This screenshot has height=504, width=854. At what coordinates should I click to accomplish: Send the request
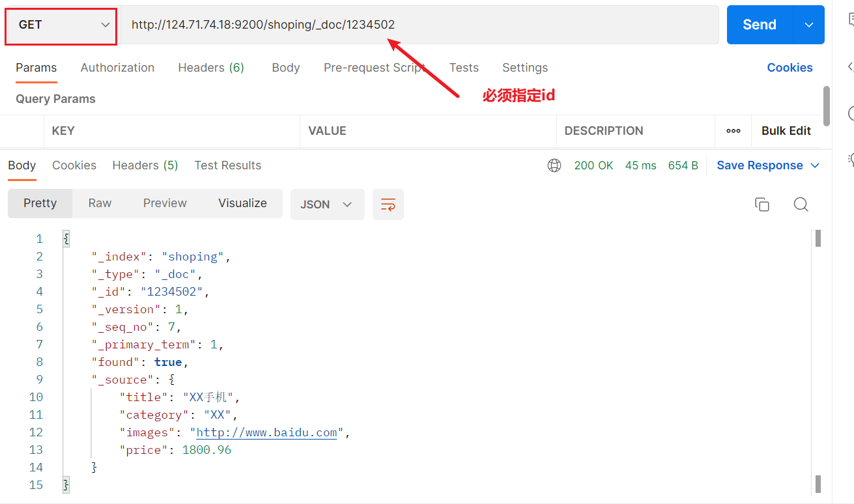[760, 25]
